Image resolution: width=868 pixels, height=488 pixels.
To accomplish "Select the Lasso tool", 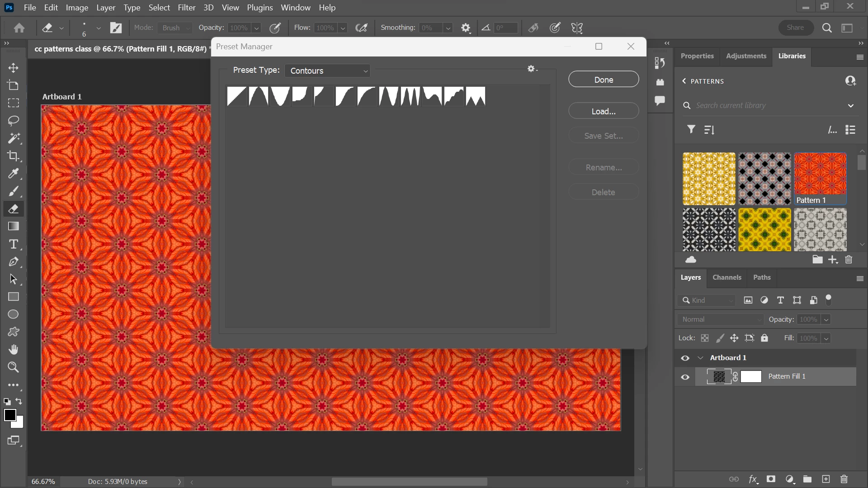I will pyautogui.click(x=13, y=121).
